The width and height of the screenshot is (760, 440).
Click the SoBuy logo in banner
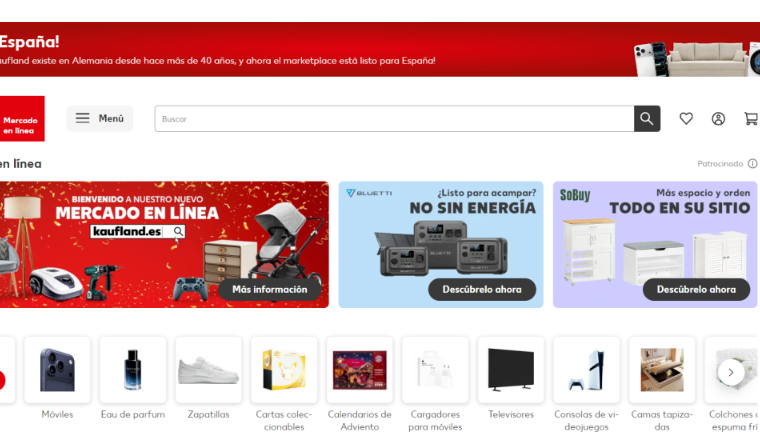575,195
